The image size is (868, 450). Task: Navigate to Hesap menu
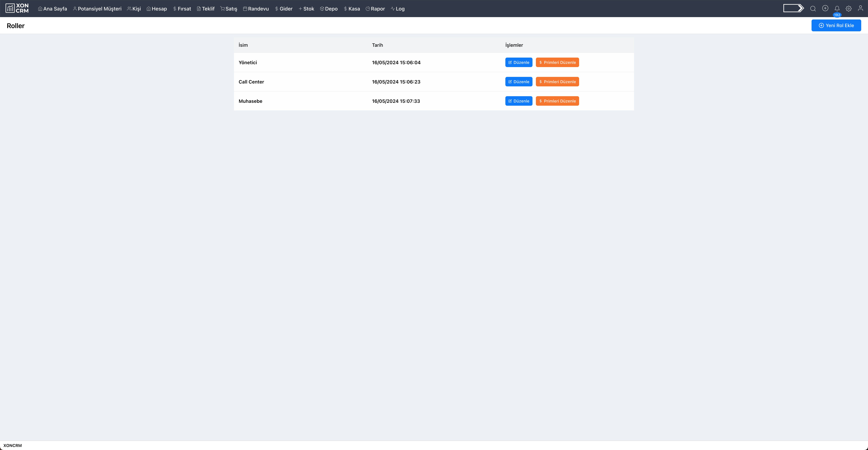point(157,9)
